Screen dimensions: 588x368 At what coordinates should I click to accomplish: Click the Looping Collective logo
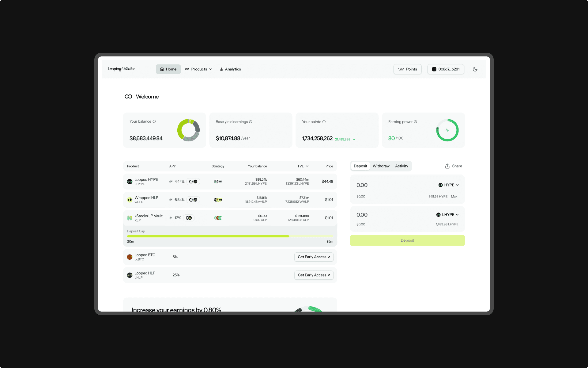click(x=121, y=69)
